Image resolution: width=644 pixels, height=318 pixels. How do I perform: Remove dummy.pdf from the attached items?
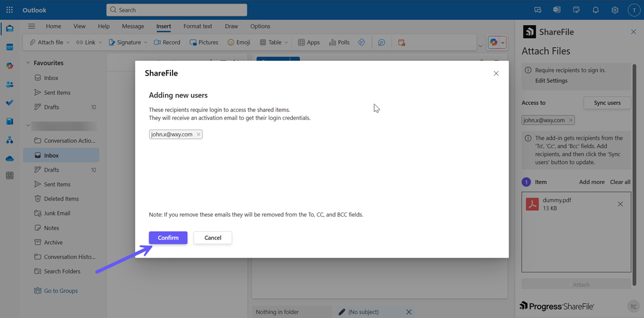620,204
